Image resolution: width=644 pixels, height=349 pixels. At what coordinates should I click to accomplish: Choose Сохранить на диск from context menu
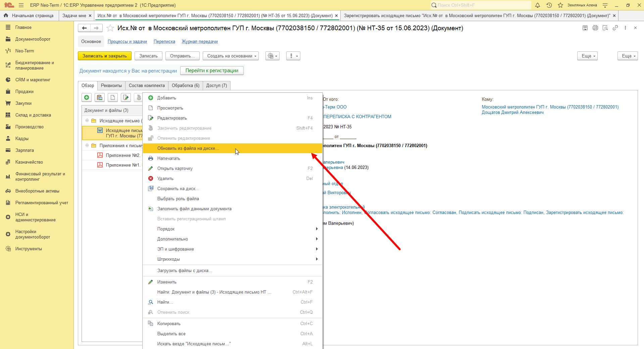point(233,188)
